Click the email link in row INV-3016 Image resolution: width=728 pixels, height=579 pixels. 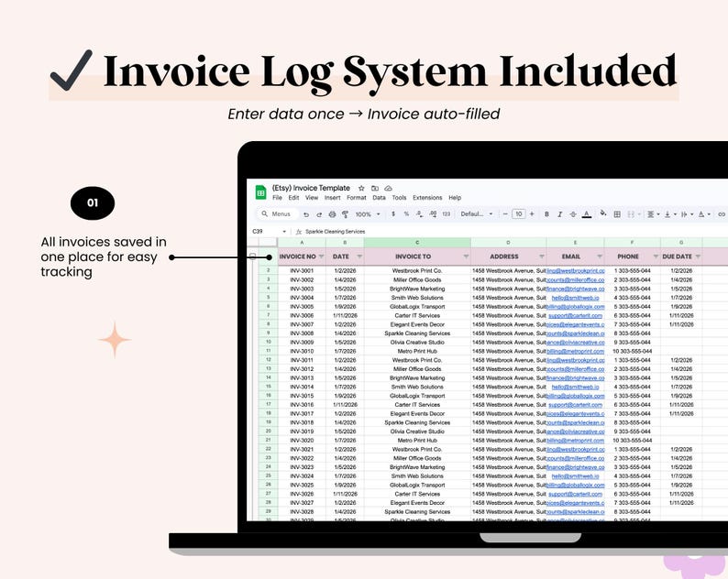575,405
